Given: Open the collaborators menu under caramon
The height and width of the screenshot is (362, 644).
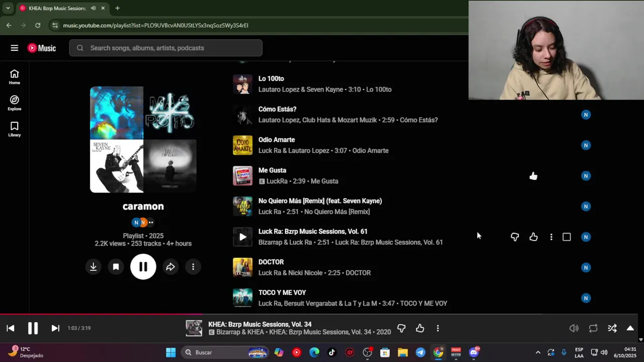Looking at the screenshot, I should point(143,222).
